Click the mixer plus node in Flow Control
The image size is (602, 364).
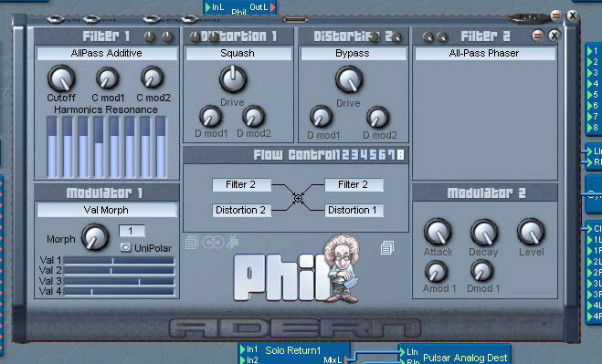298,198
